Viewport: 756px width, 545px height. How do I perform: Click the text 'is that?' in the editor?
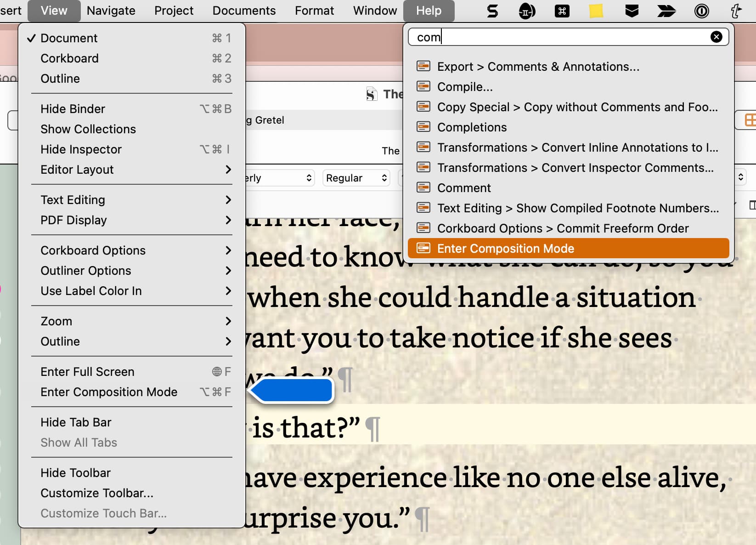point(306,428)
